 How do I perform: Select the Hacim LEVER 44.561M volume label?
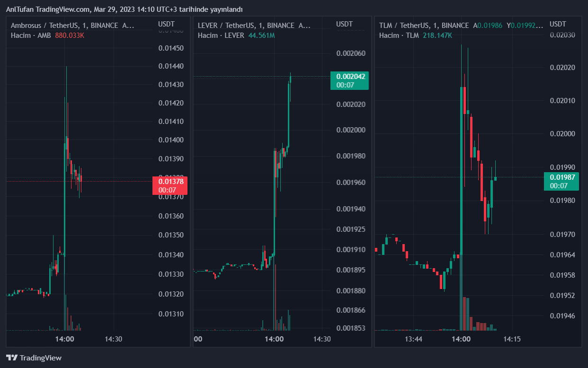point(236,35)
